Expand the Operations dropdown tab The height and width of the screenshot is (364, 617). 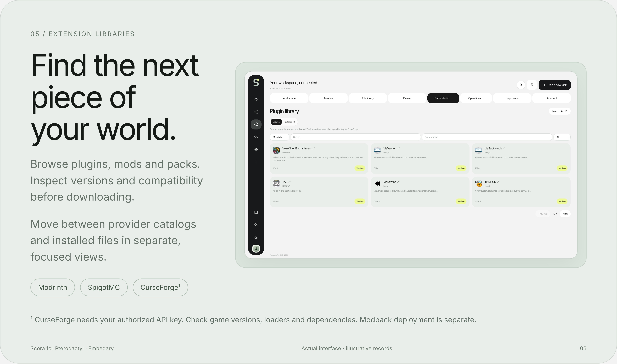pyautogui.click(x=476, y=98)
